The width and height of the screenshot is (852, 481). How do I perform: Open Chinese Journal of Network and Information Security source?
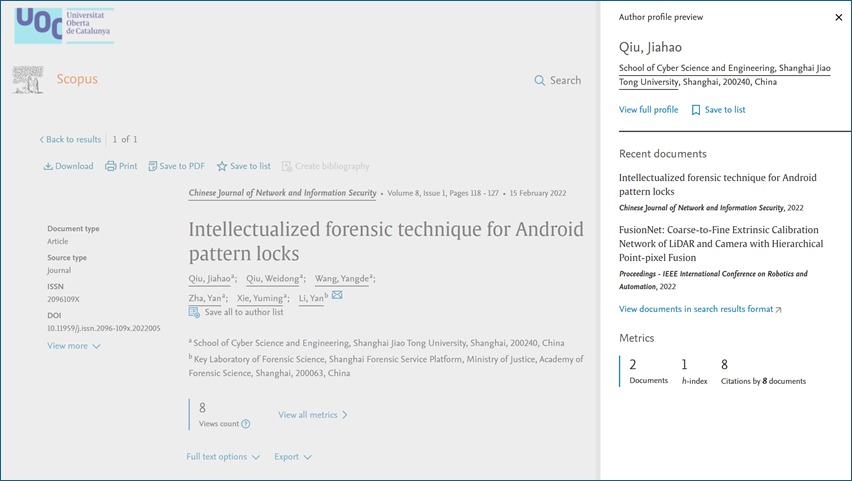click(282, 193)
